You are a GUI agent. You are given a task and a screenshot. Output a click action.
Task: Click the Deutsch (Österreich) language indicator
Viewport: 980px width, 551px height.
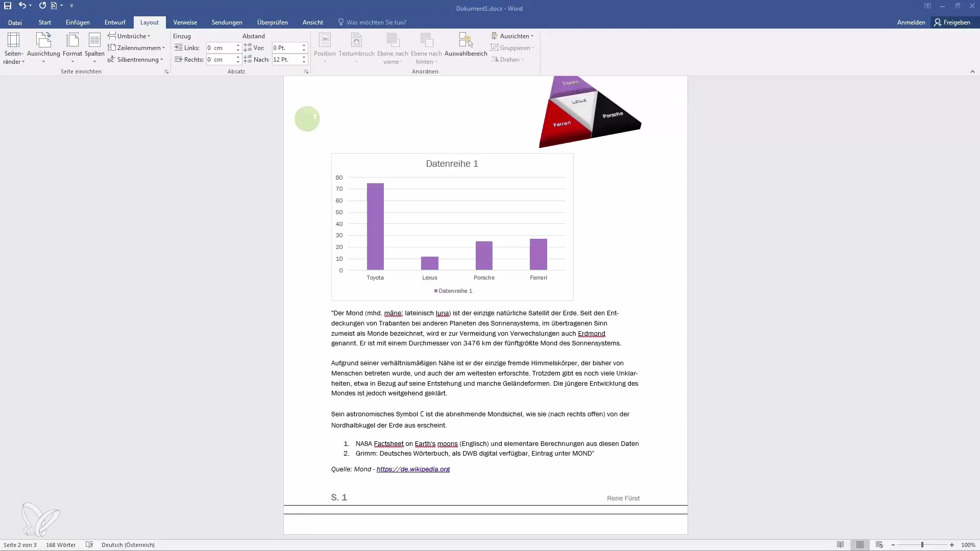(x=128, y=545)
